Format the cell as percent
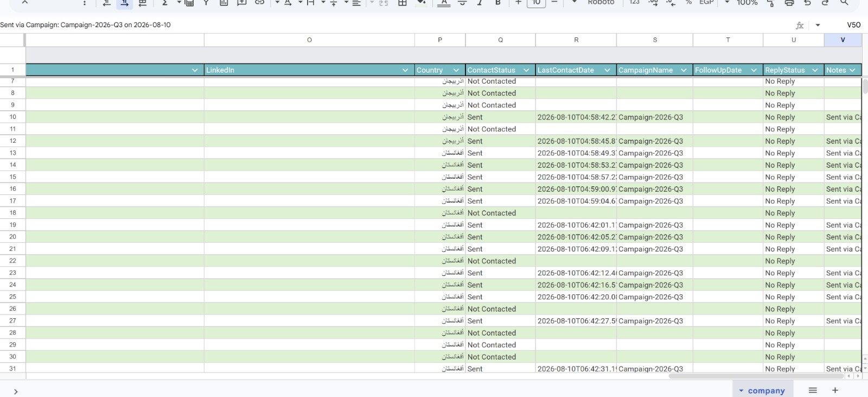The height and width of the screenshot is (397, 868). (x=688, y=3)
